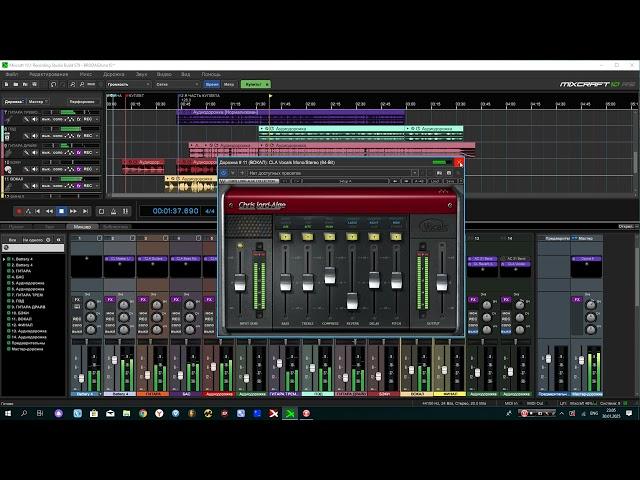This screenshot has width=640, height=480.
Task: Arm the REC button on the ПЭД track
Action: tap(88, 136)
